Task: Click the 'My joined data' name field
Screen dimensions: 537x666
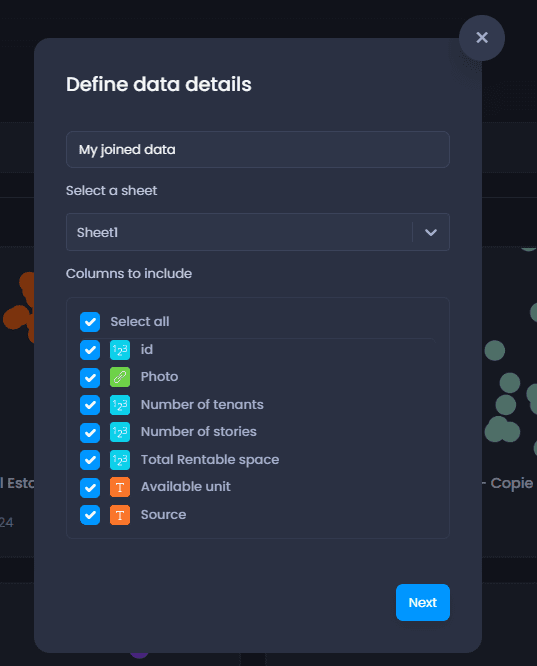Action: 258,150
